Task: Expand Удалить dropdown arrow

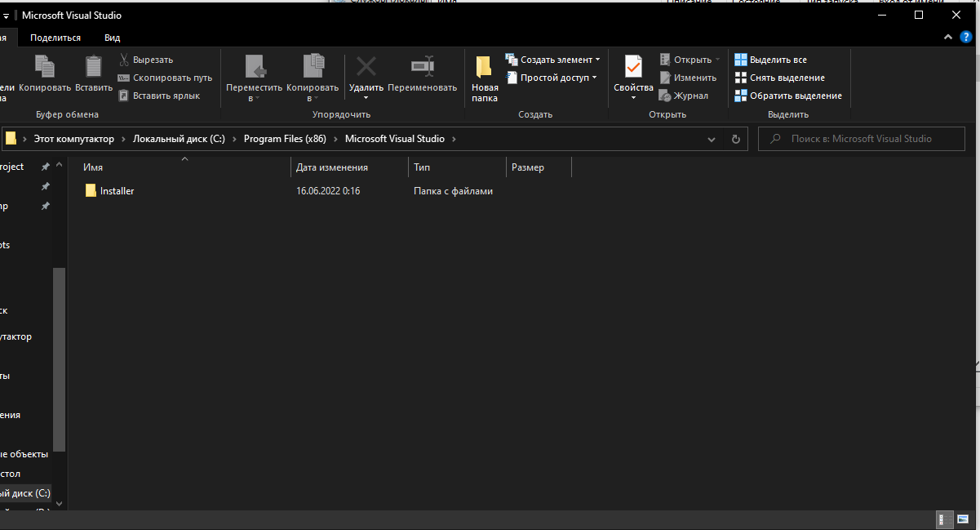Action: click(366, 99)
